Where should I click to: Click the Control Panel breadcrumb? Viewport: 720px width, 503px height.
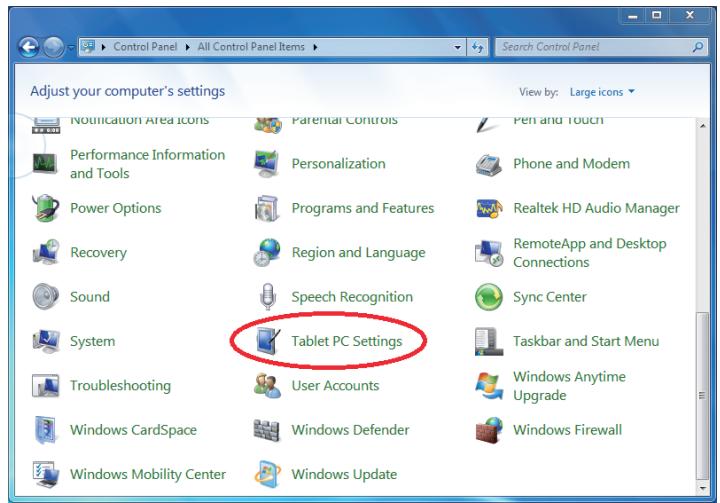[145, 47]
